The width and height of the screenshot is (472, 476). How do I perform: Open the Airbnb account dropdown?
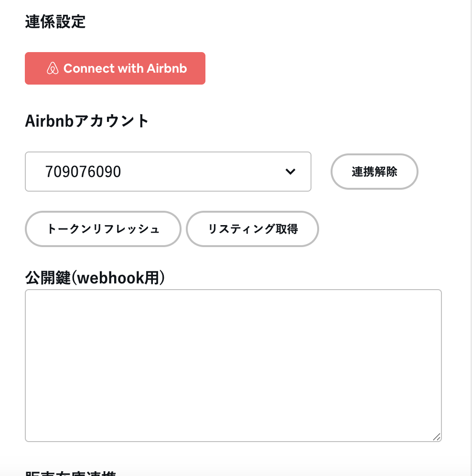pyautogui.click(x=168, y=172)
